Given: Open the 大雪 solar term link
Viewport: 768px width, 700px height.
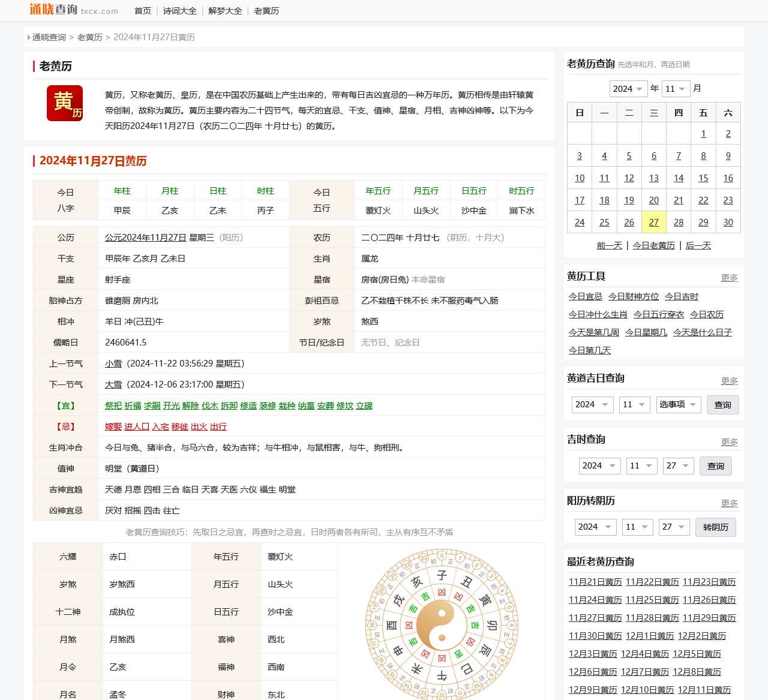Looking at the screenshot, I should 113,384.
